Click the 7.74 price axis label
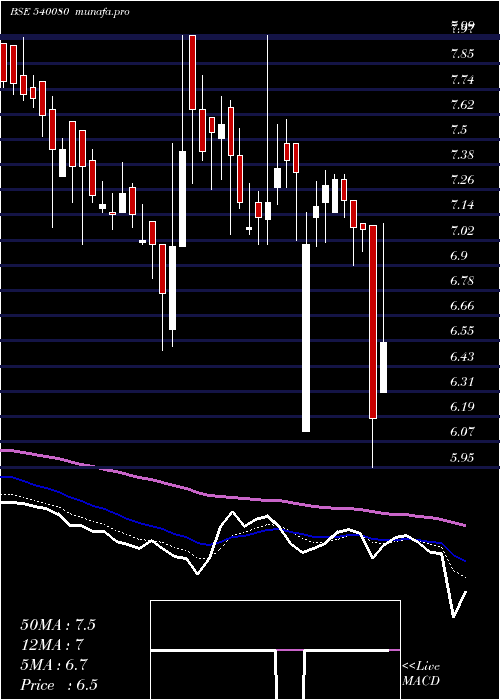Screen dimensions: 500x700 [462, 80]
